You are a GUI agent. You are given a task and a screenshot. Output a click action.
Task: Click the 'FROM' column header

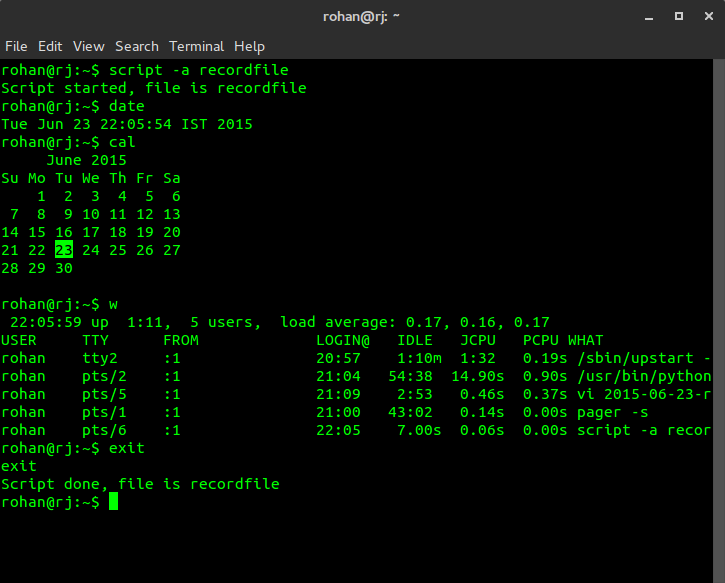pos(181,340)
